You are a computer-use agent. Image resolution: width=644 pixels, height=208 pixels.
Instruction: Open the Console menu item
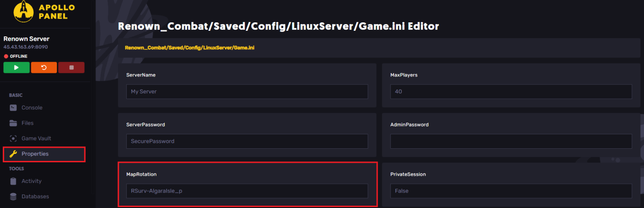click(x=32, y=108)
